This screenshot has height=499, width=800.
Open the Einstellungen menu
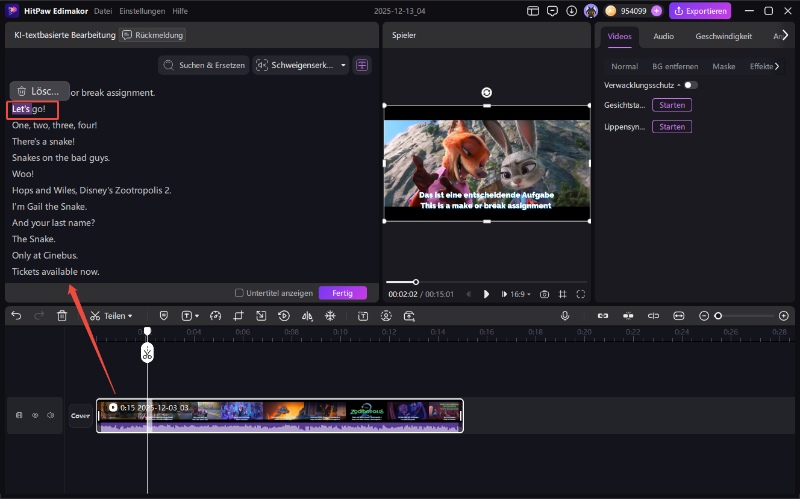coord(142,11)
